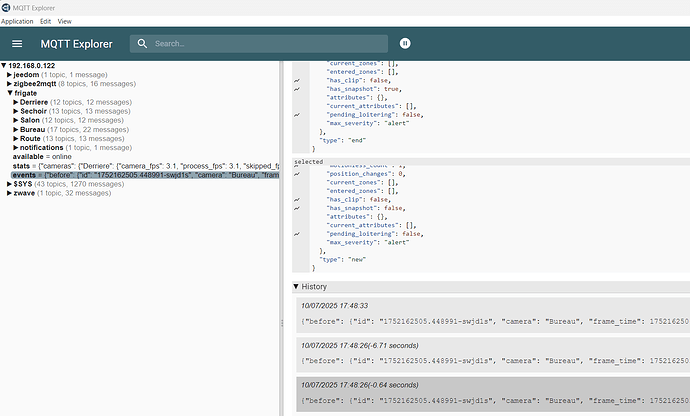
Task: Select history entry with -0.64 seconds
Action: (493, 394)
